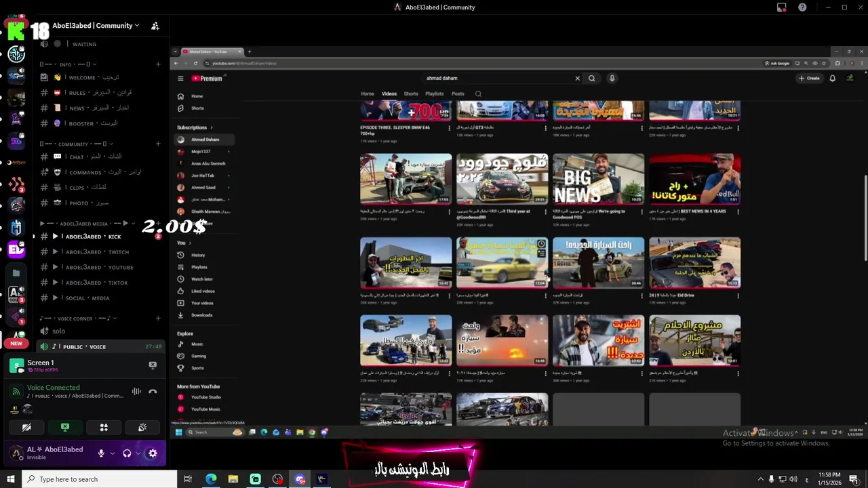The width and height of the screenshot is (868, 488).
Task: Open Microsoft Edge on Windows taskbar
Action: 211,479
